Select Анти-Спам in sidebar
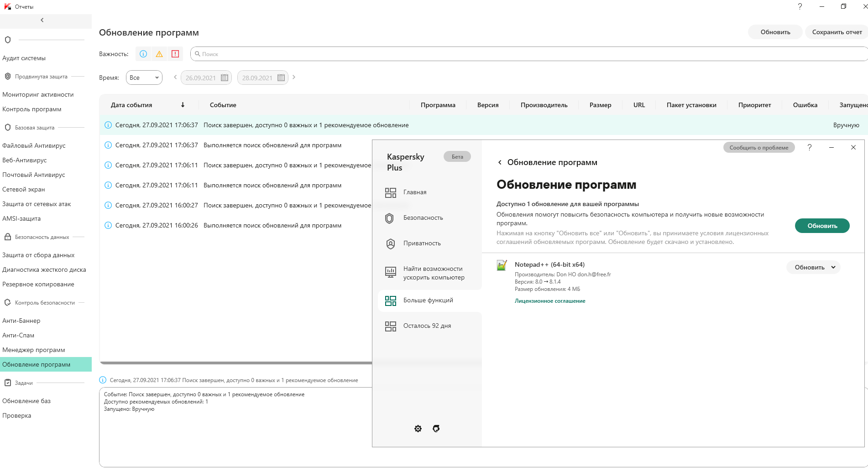This screenshot has height=471, width=868. point(18,335)
